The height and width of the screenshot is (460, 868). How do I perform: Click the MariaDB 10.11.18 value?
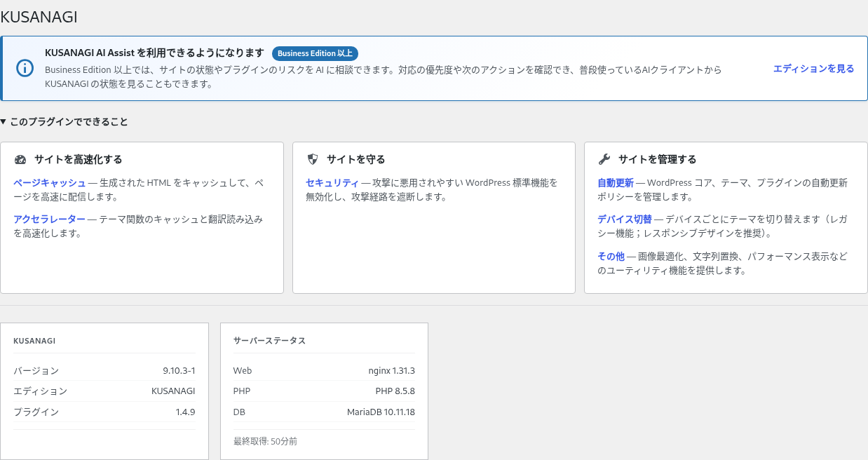[x=381, y=412]
